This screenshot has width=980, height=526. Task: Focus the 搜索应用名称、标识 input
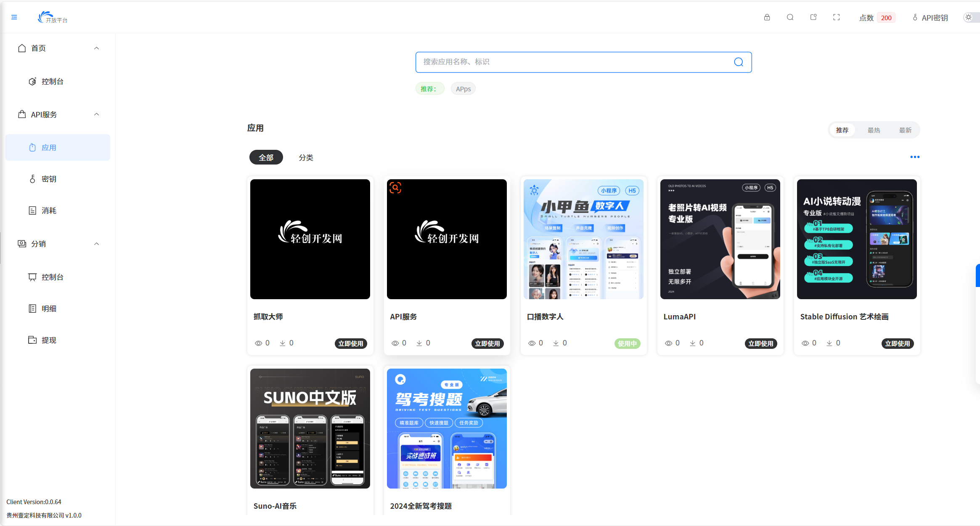pyautogui.click(x=583, y=62)
